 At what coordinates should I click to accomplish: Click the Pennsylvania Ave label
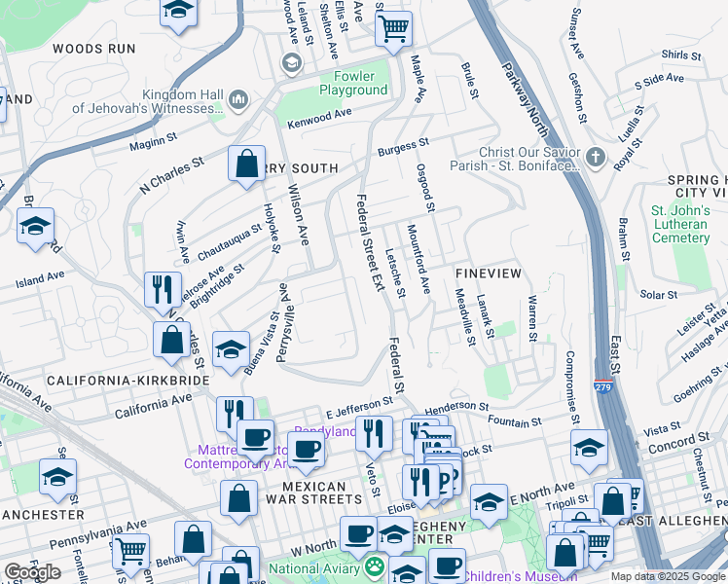click(98, 534)
